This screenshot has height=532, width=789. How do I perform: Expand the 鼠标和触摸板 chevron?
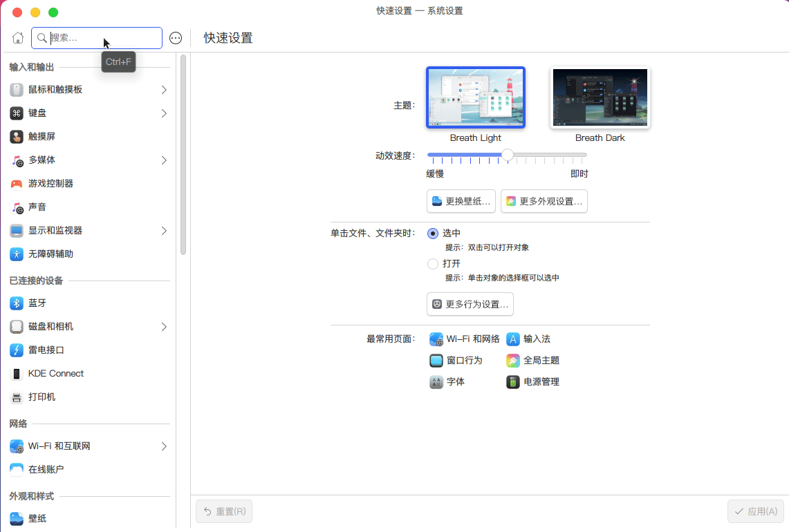point(164,90)
